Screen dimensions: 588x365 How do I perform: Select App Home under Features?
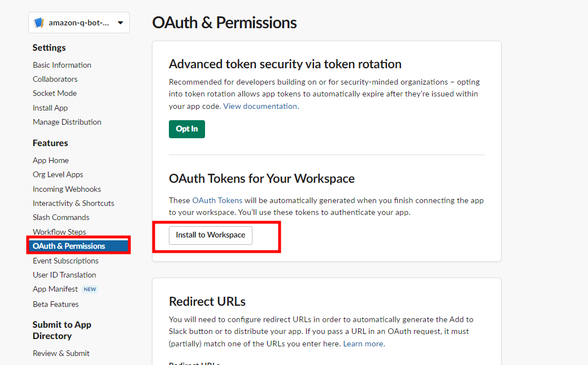pos(50,160)
